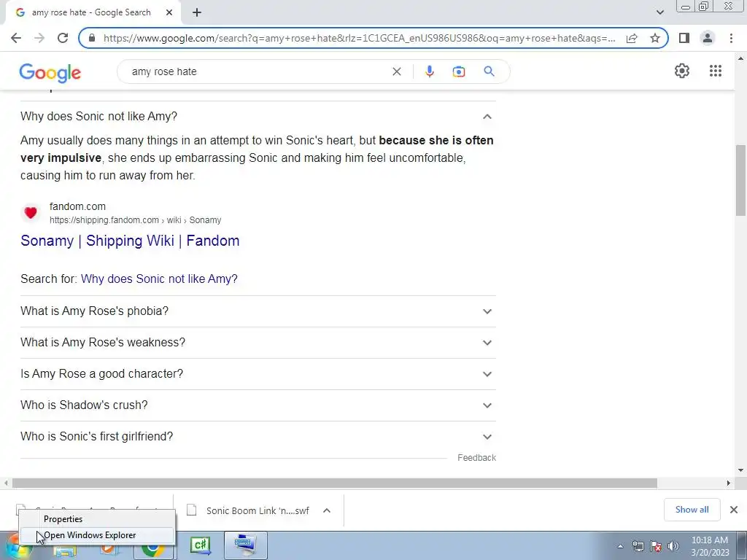View site security info via padlock
The width and height of the screenshot is (747, 560).
[92, 38]
